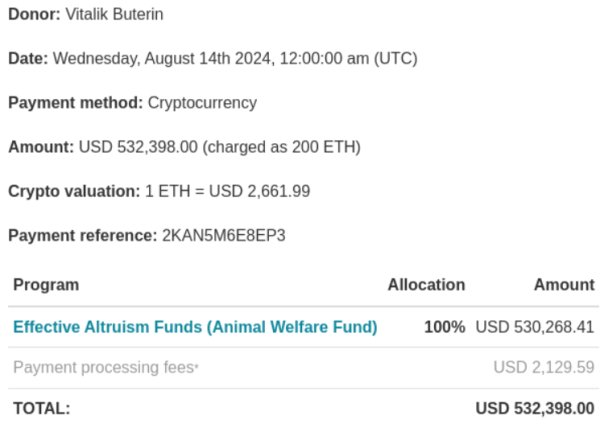Click the USD 2,129.59 fee amount
Image resolution: width=600 pixels, height=432 pixels.
pos(544,367)
